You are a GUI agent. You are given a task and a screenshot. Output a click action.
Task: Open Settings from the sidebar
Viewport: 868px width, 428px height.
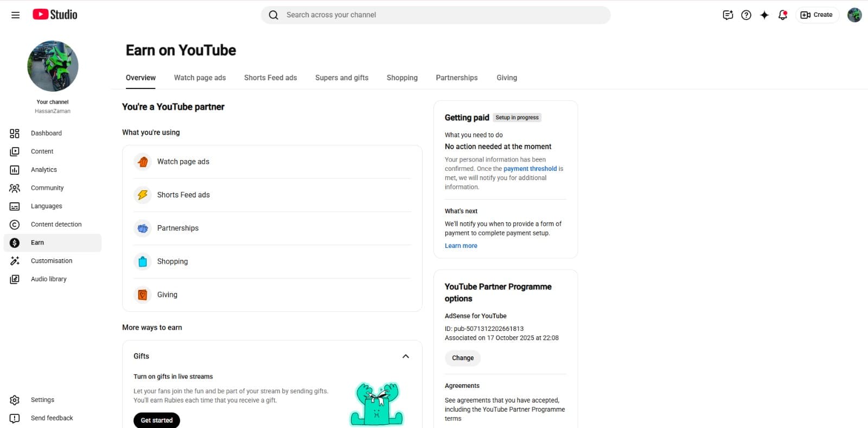click(53, 400)
